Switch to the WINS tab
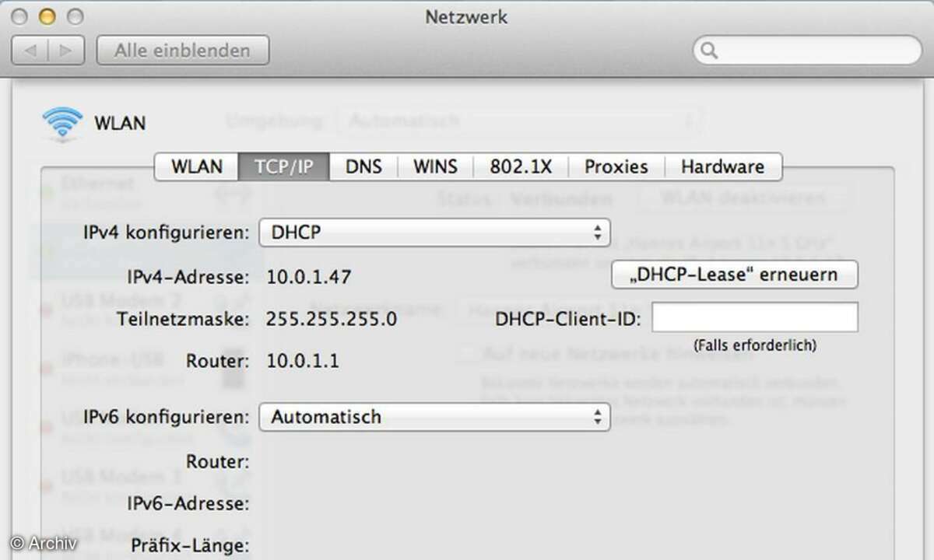 click(435, 166)
